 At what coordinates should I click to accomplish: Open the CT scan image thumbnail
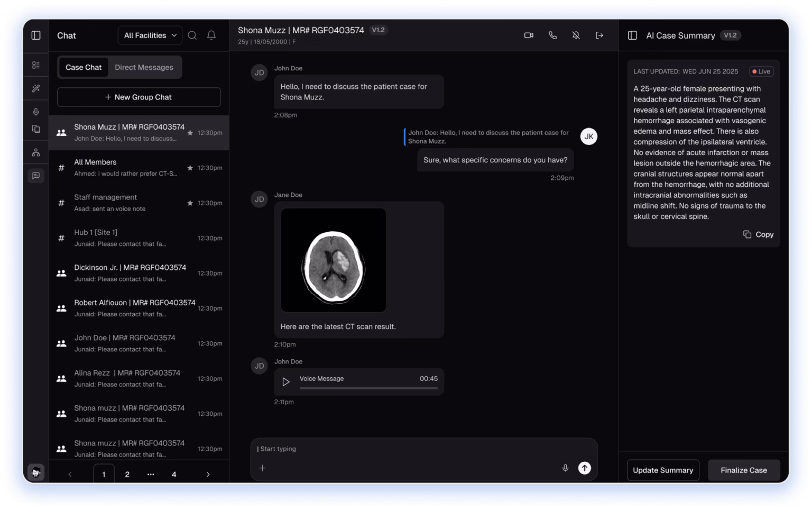[333, 260]
